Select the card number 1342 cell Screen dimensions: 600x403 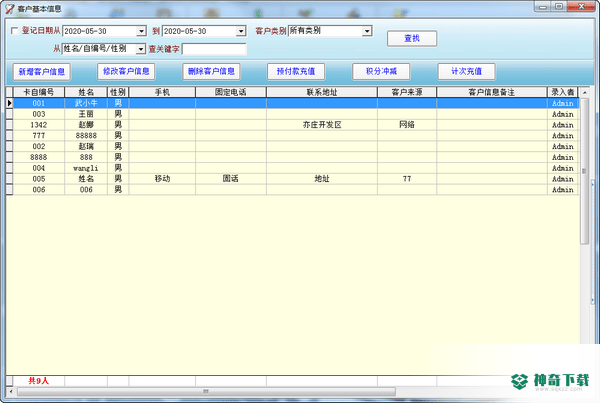click(x=39, y=125)
